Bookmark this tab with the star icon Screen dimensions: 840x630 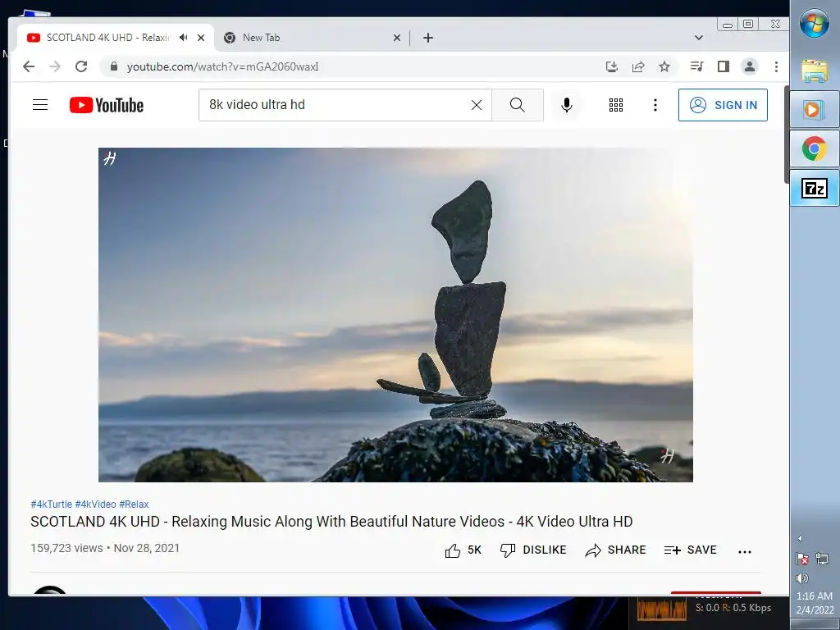pyautogui.click(x=664, y=66)
